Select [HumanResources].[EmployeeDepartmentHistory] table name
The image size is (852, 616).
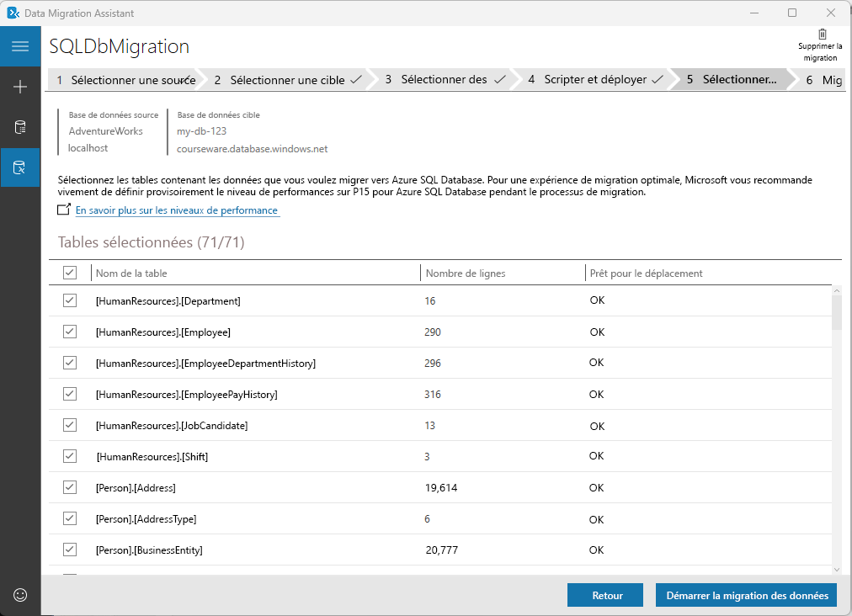pos(205,364)
